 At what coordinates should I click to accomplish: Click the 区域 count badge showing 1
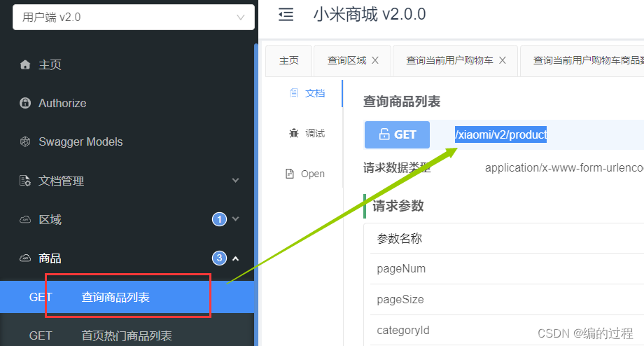click(219, 219)
